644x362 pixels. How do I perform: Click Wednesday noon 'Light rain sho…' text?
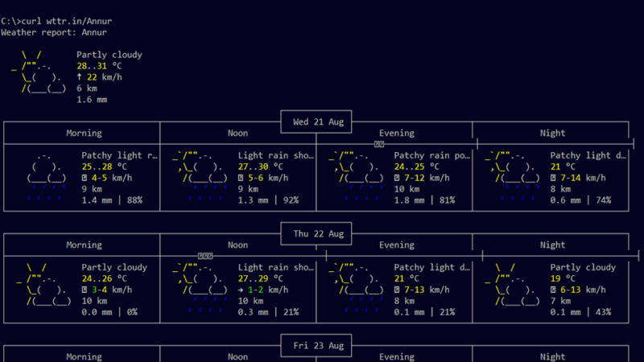(276, 155)
